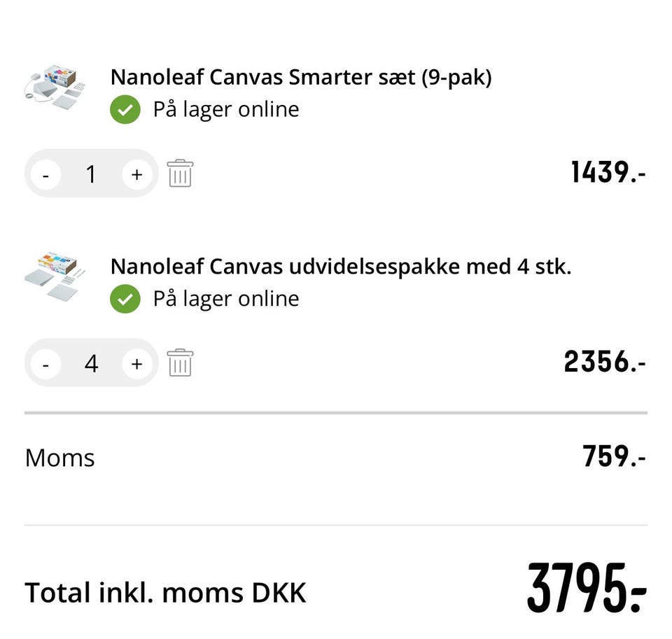The image size is (672, 639).
Task: Click "På lager online" under Smarter sæt
Action: click(226, 110)
